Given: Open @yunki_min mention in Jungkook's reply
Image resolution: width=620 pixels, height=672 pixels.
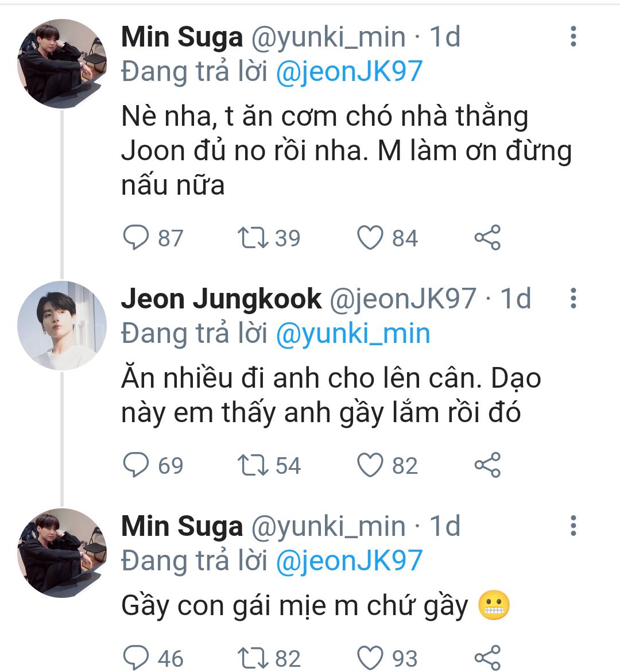Looking at the screenshot, I should [x=352, y=334].
